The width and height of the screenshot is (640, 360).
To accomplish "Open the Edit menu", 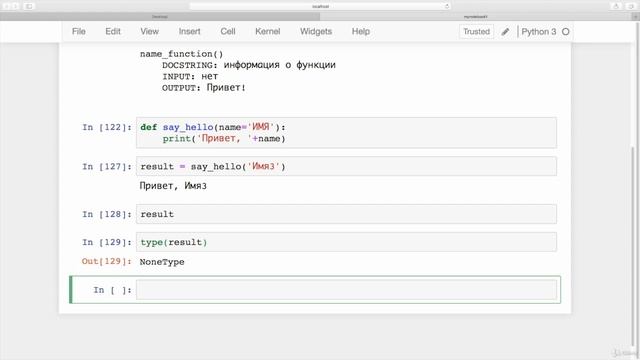I will click(x=113, y=31).
